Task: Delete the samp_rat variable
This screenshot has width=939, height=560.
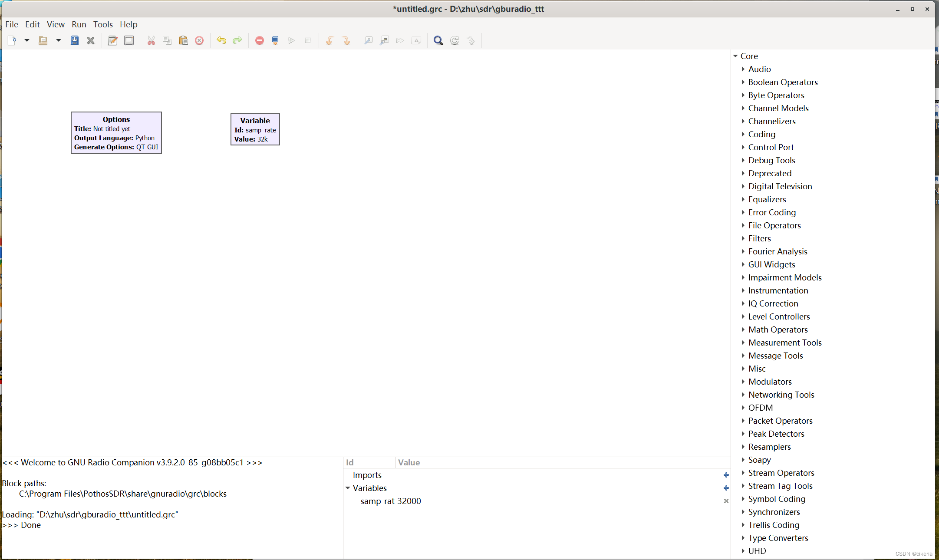Action: 725,501
